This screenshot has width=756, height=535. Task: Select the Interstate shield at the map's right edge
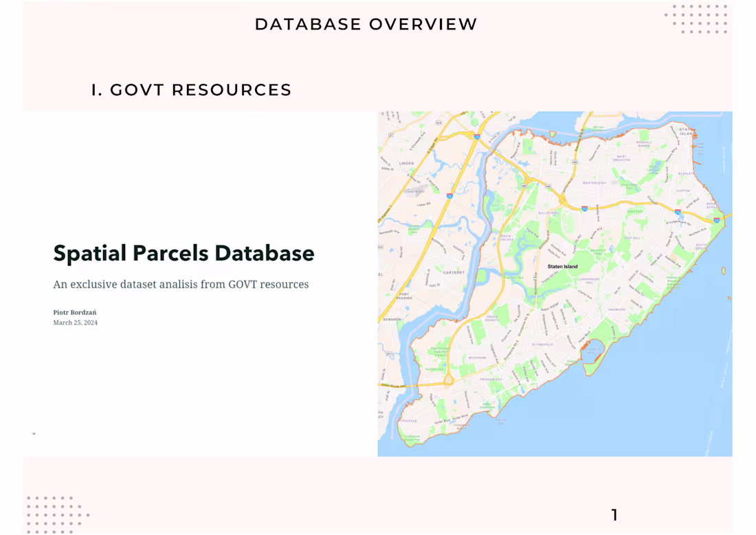pos(717,220)
